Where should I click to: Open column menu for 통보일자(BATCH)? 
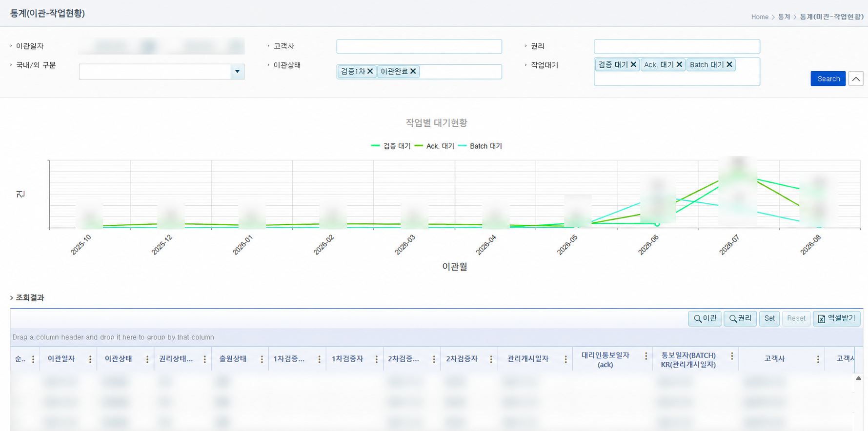pyautogui.click(x=732, y=356)
